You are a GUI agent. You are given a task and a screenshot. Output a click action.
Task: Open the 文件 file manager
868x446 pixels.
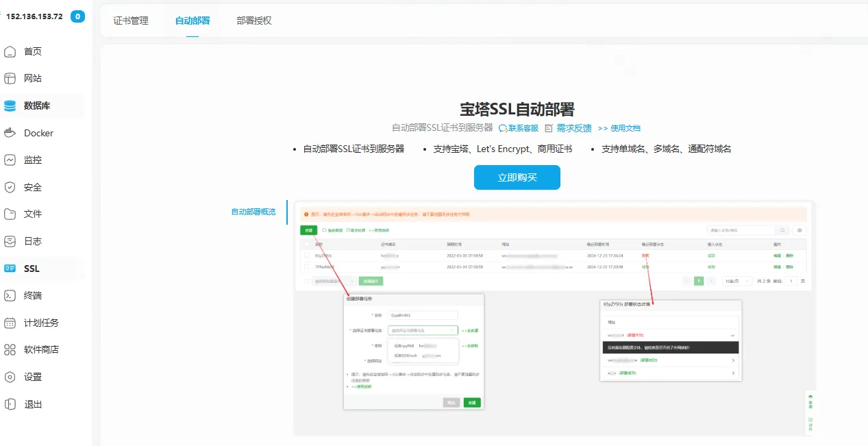[32, 214]
